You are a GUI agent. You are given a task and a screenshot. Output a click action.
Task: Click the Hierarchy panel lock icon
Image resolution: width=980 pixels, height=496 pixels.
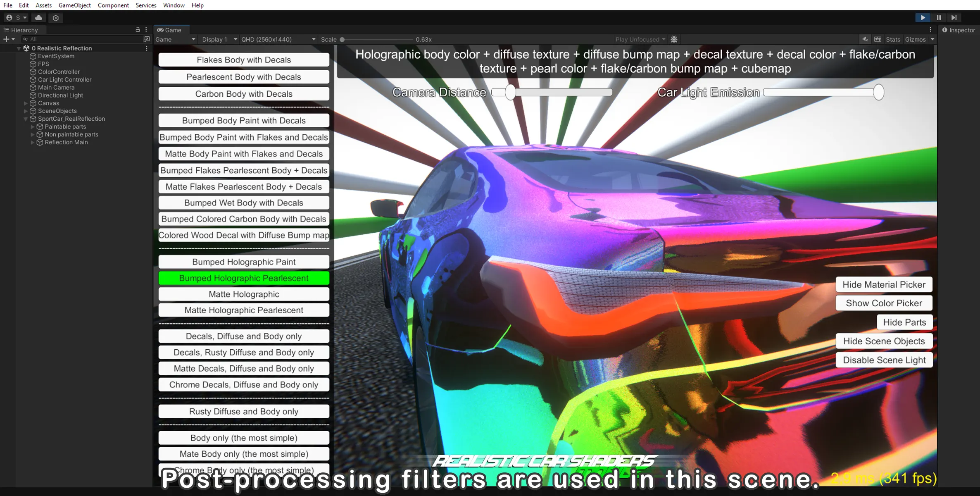tap(138, 30)
